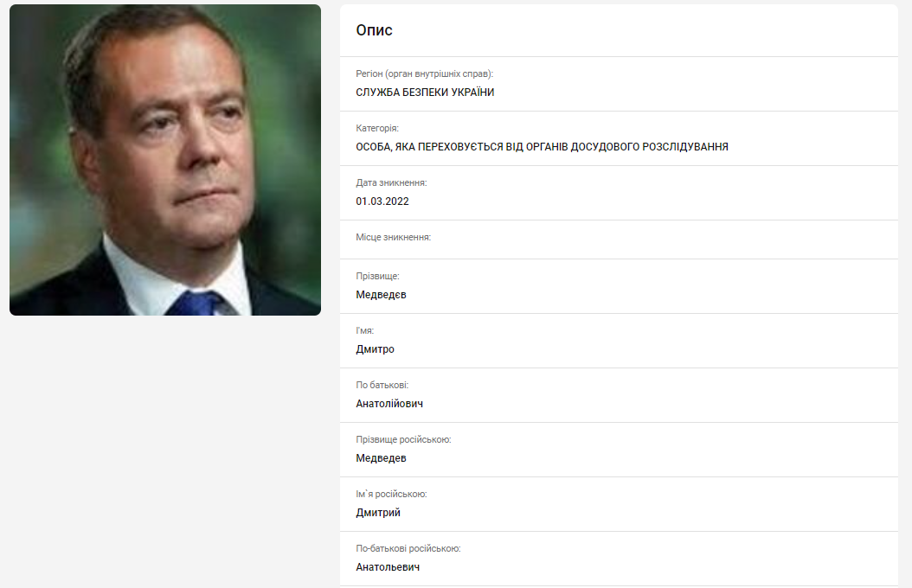Select the 'По батькові:' label
Image resolution: width=912 pixels, height=588 pixels.
[382, 385]
